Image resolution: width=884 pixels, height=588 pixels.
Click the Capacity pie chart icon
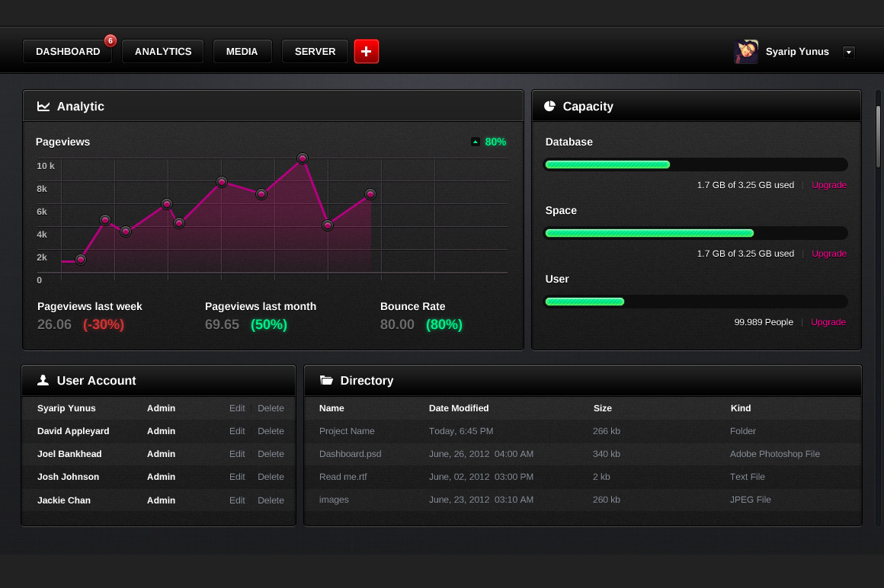549,107
